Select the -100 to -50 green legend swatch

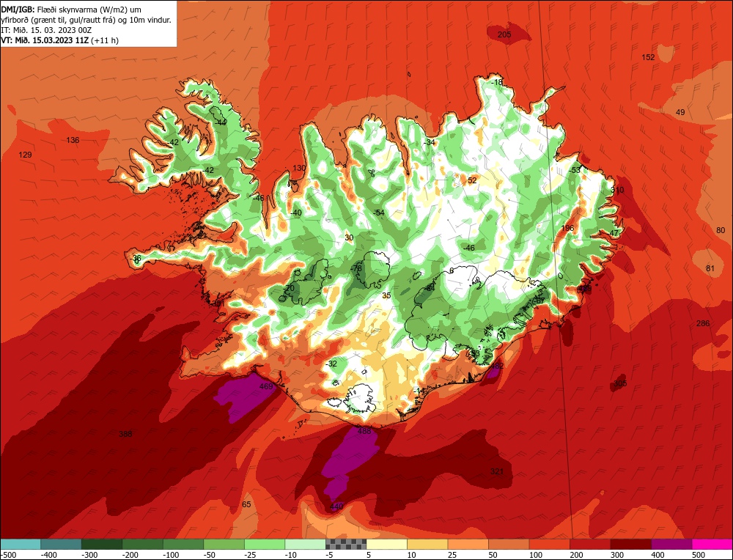tap(183, 544)
